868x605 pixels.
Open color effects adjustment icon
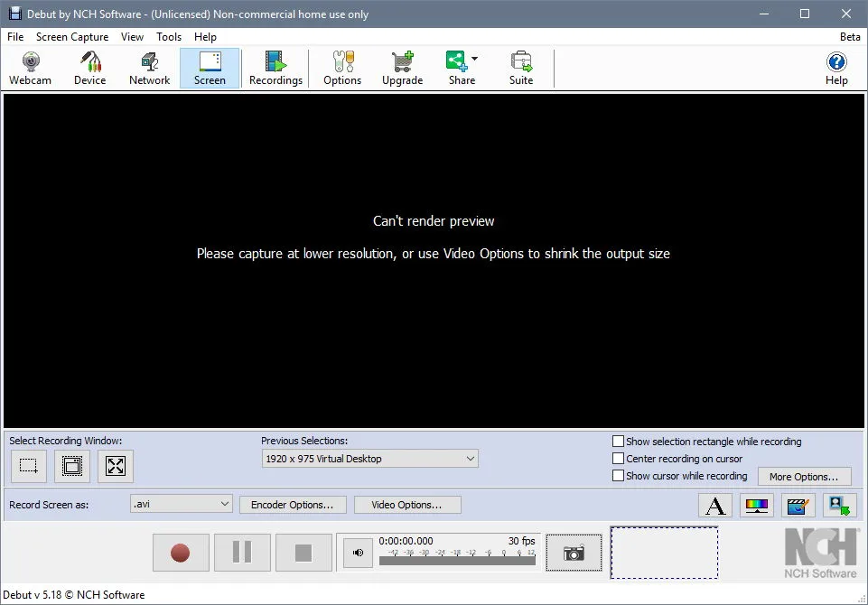coord(757,506)
